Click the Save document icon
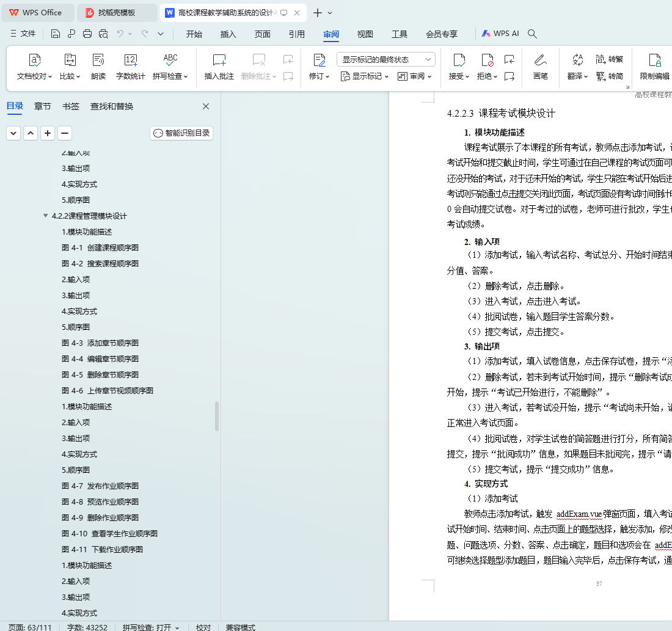This screenshot has height=631, width=672. 55,34
